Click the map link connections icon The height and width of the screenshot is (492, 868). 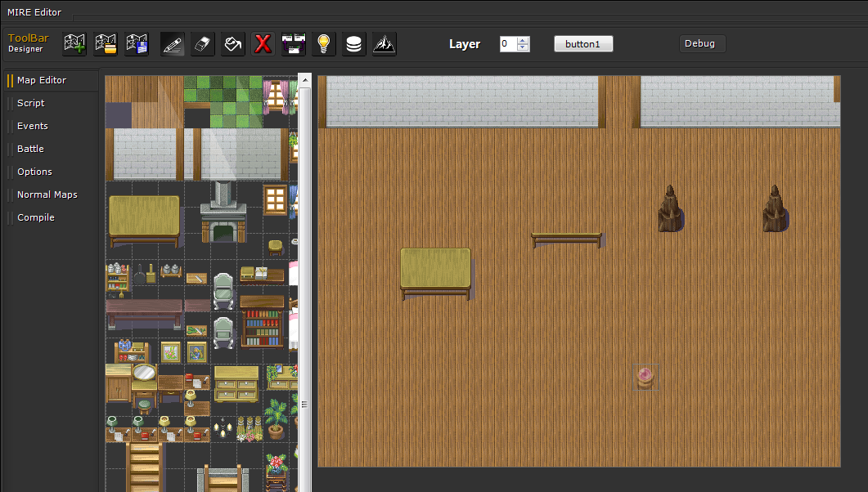point(294,44)
